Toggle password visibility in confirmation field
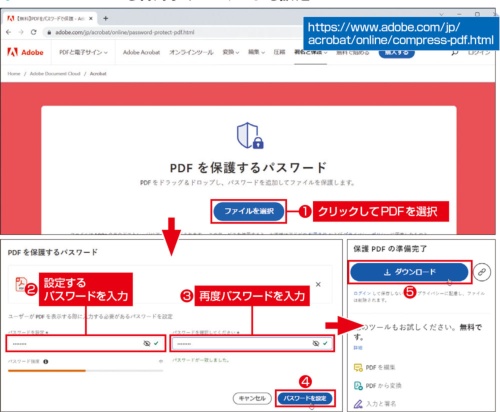Screen dimensions: 500x412 (x=316, y=343)
